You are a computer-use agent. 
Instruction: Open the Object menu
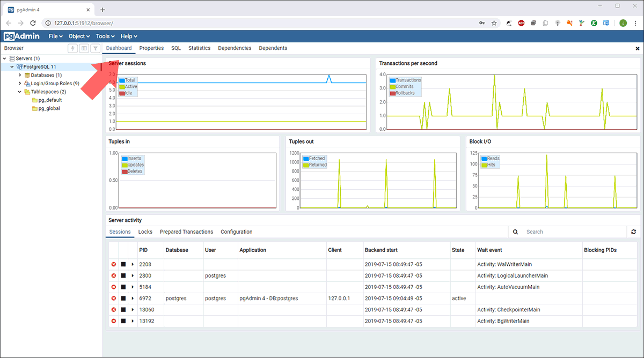click(79, 36)
